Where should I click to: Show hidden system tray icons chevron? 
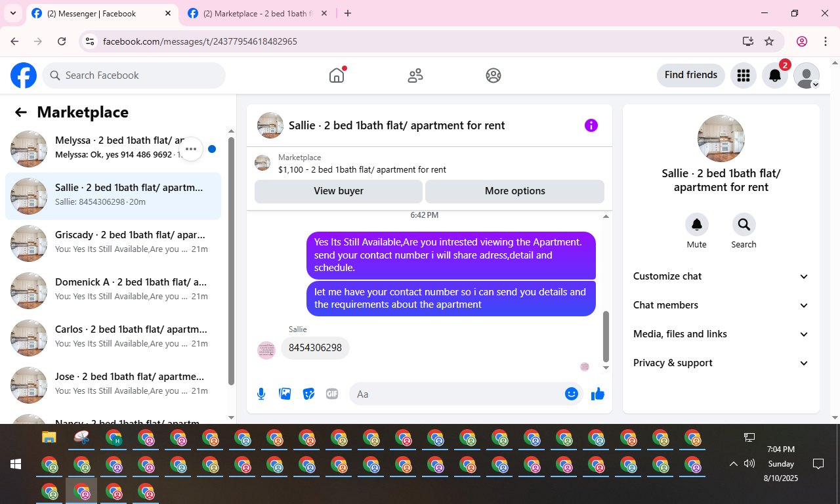[734, 464]
